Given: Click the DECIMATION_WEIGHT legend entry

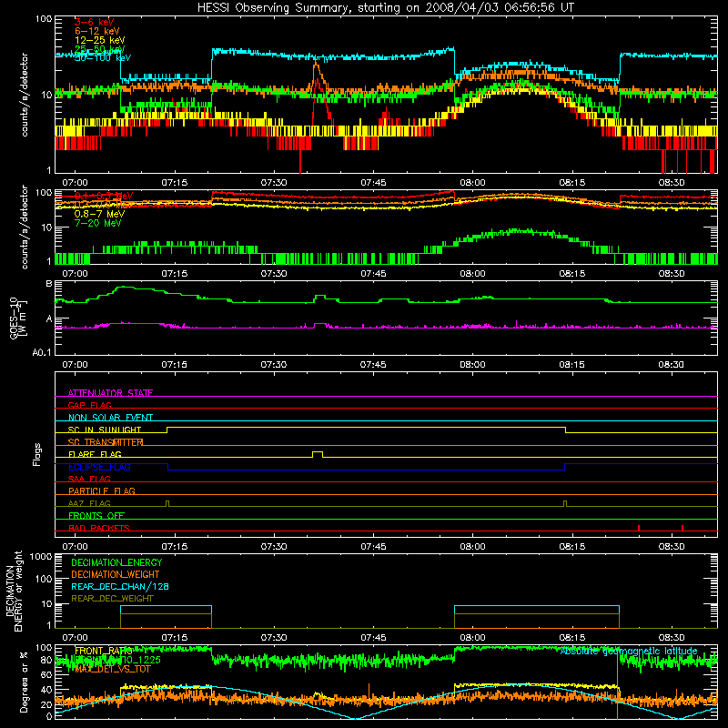Looking at the screenshot, I should (x=116, y=574).
